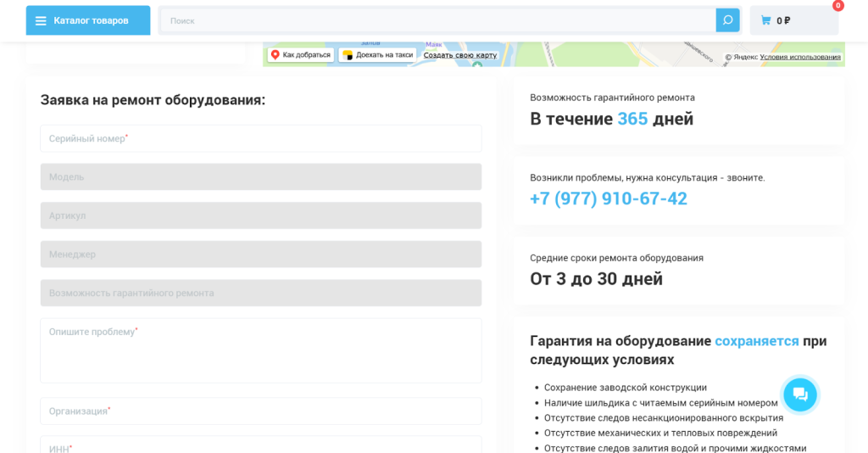Click the yellow taxi icon on map
Image resolution: width=868 pixels, height=453 pixels.
click(348, 55)
